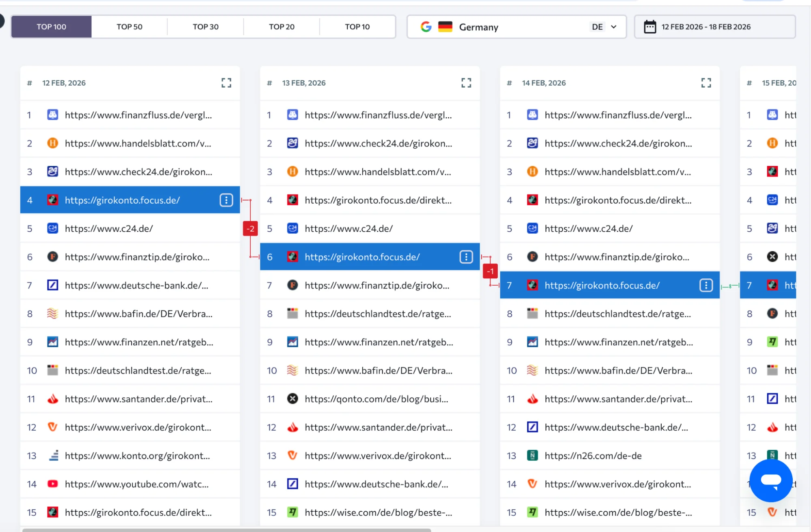Image resolution: width=811 pixels, height=532 pixels.
Task: Expand the 12 FEB, 2026 column fullscreen
Action: (x=226, y=83)
